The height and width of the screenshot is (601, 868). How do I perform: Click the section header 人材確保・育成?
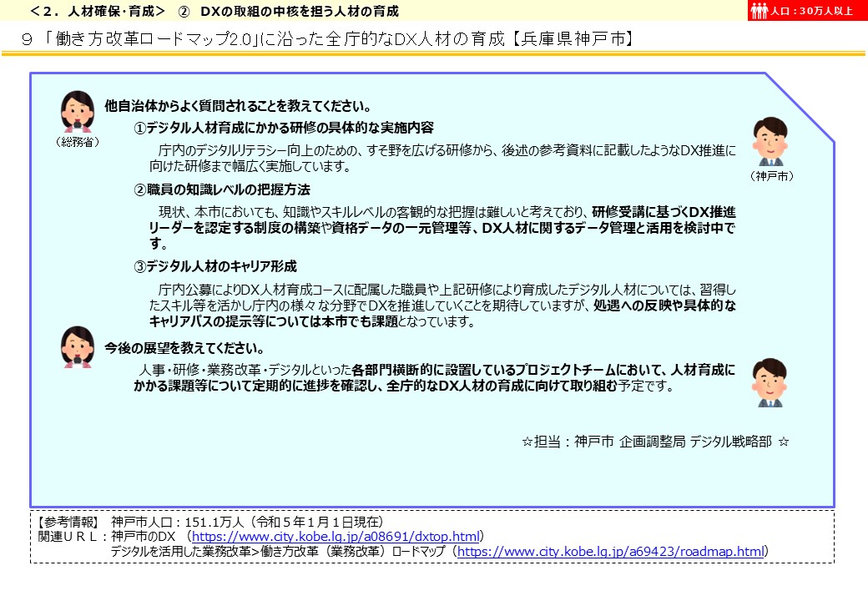pyautogui.click(x=98, y=11)
